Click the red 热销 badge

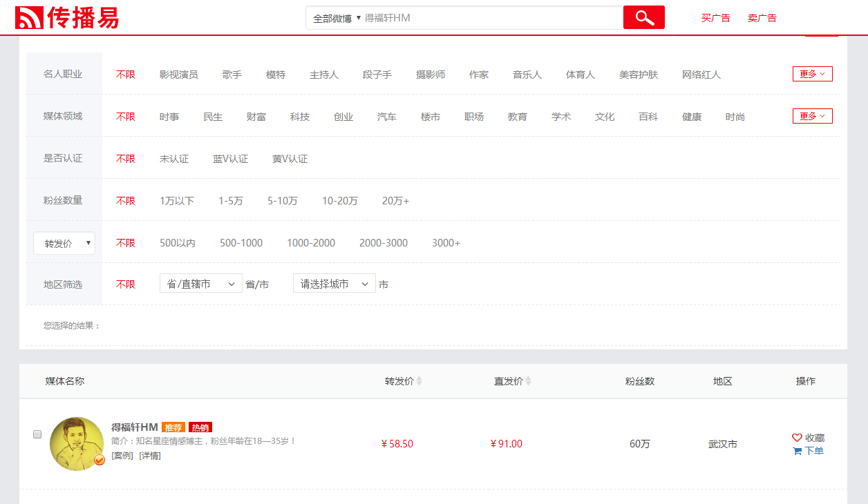tap(200, 427)
